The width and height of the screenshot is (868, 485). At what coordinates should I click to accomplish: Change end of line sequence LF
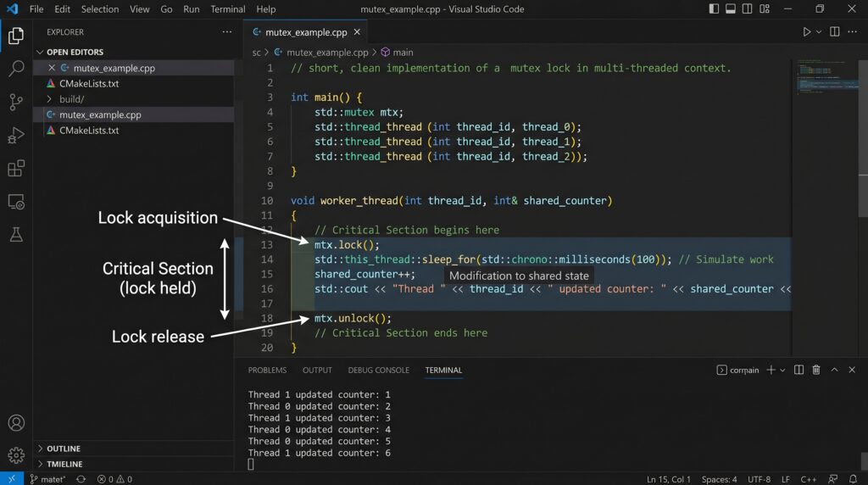click(x=786, y=479)
